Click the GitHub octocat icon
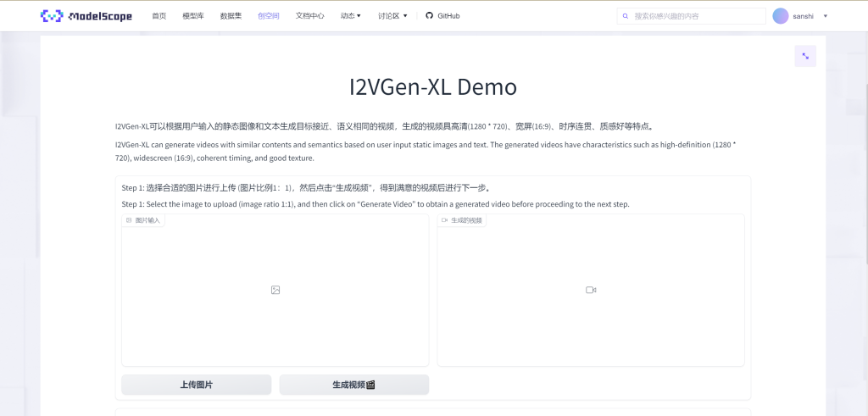This screenshot has width=868, height=416. point(429,15)
